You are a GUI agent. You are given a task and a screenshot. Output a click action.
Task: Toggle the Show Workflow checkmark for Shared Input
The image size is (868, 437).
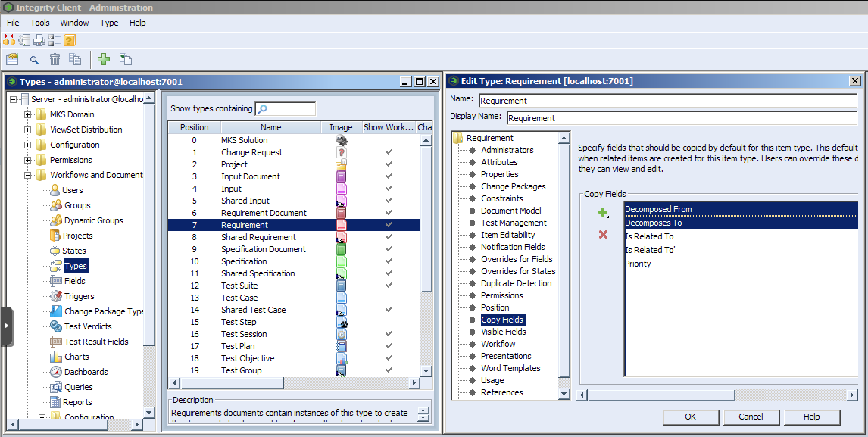[389, 200]
